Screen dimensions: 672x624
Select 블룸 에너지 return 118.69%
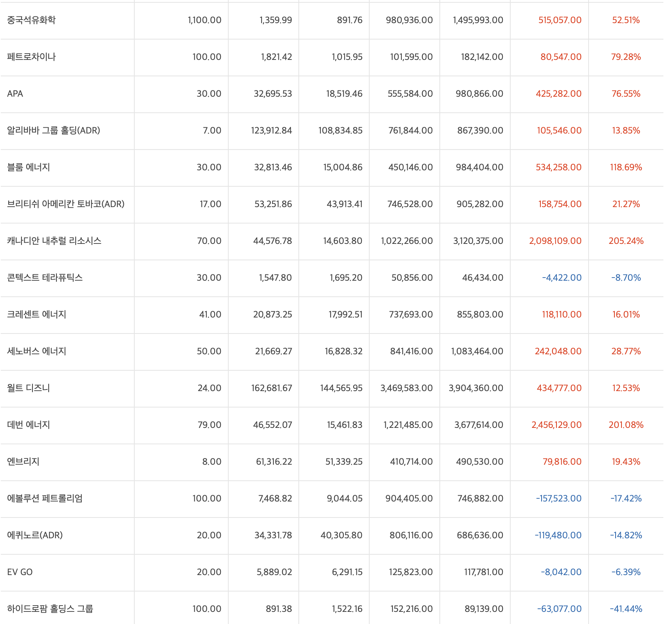626,167
